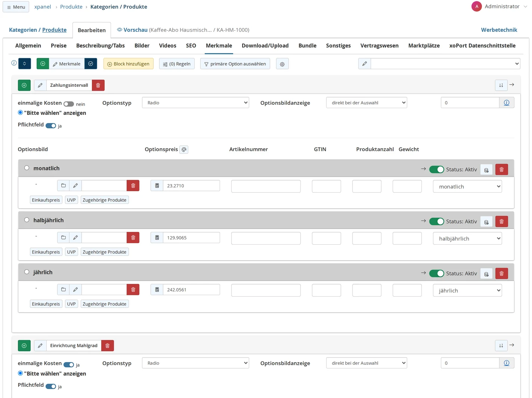Viewport: 532px width, 398px height.
Task: Delete the Zahlungsintervall block via trash icon
Action: coord(98,85)
